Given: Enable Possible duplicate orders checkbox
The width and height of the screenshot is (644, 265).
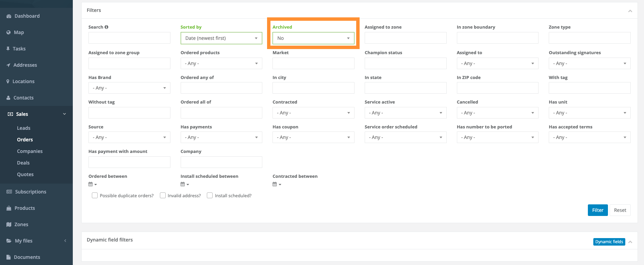Looking at the screenshot, I should (95, 196).
